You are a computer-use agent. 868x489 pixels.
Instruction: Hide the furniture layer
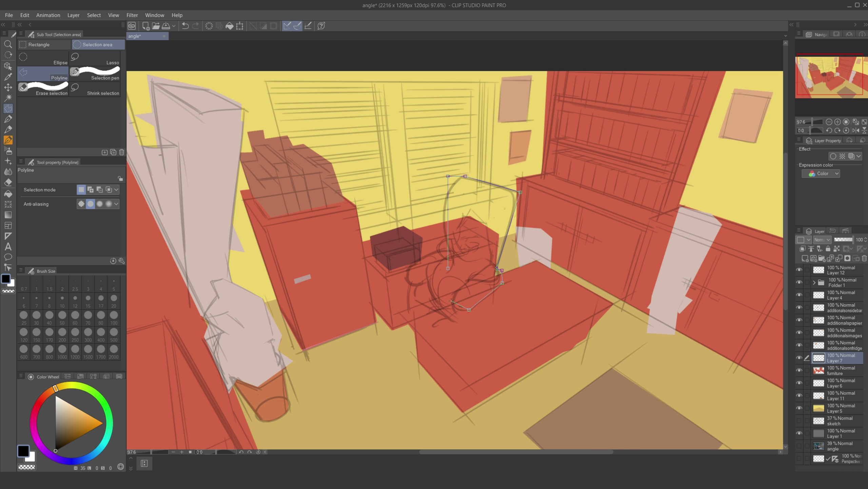(799, 370)
